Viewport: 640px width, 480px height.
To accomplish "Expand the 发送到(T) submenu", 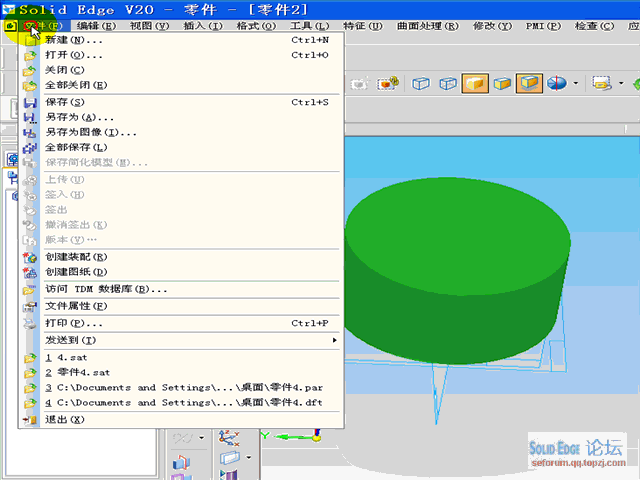I will [x=182, y=340].
